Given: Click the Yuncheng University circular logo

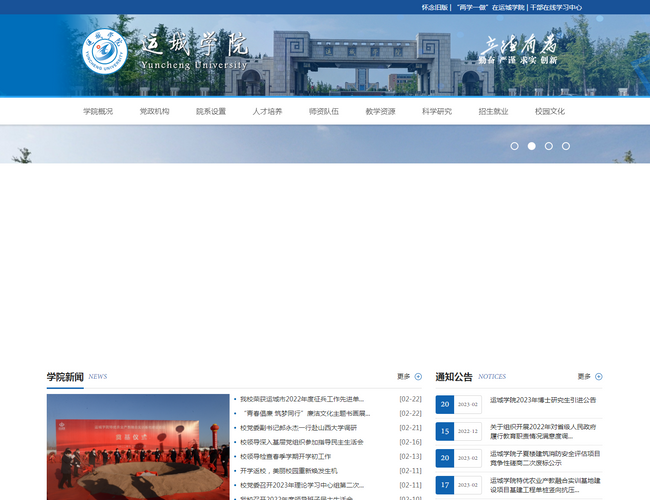Looking at the screenshot, I should point(101,55).
